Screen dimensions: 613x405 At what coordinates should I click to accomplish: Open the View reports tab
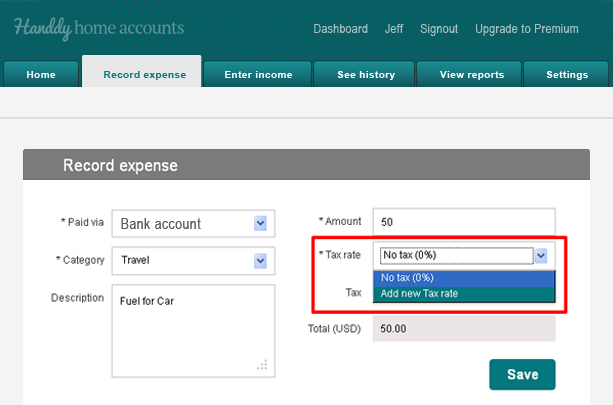[471, 74]
